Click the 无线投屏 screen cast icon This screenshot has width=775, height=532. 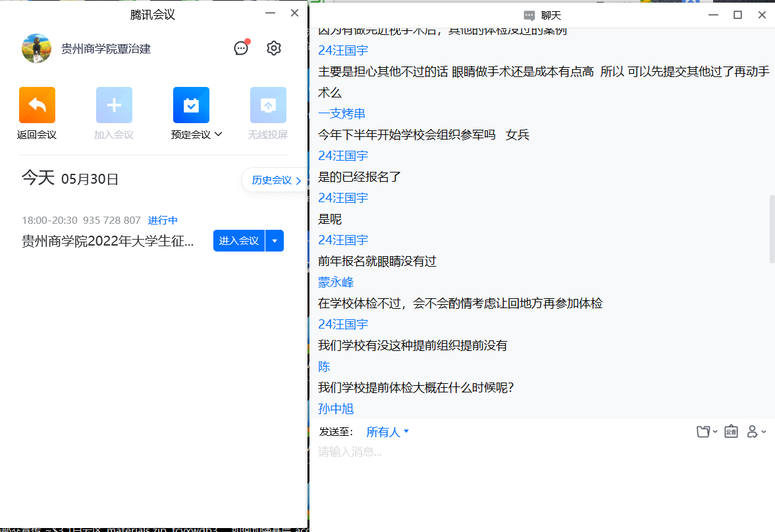tap(268, 105)
